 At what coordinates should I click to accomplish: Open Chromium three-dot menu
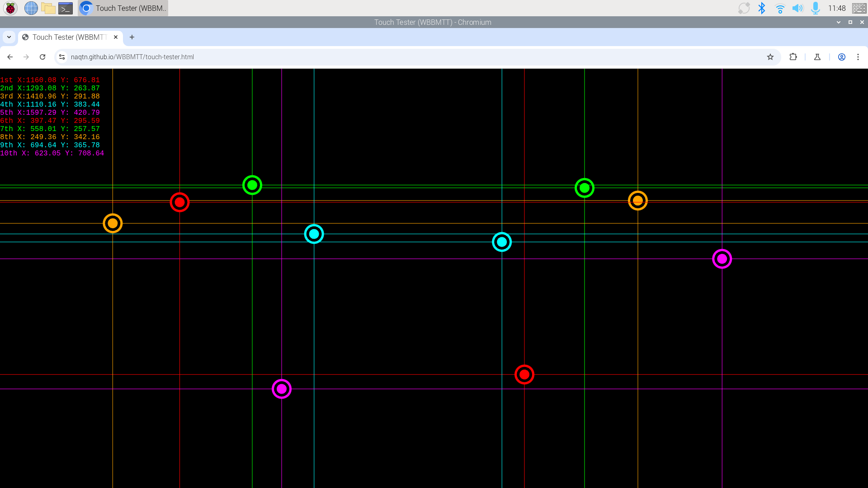pos(858,57)
